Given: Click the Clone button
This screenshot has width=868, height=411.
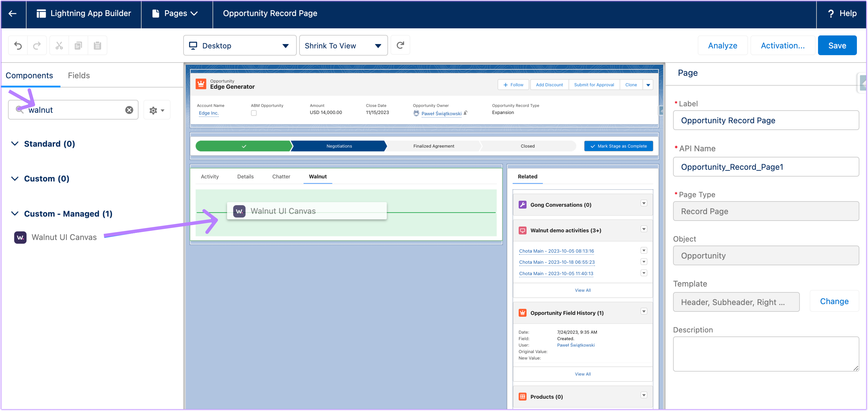Looking at the screenshot, I should (x=631, y=85).
